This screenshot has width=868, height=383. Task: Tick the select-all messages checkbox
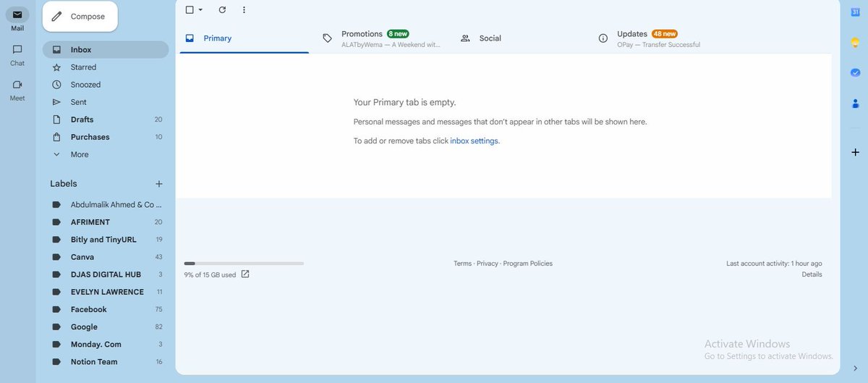(x=190, y=9)
